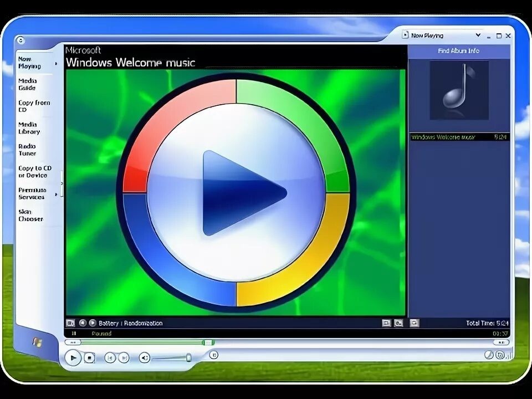This screenshot has height=399, width=532.
Task: Toggle the shuffle icon left of Total Time
Action: point(414,323)
